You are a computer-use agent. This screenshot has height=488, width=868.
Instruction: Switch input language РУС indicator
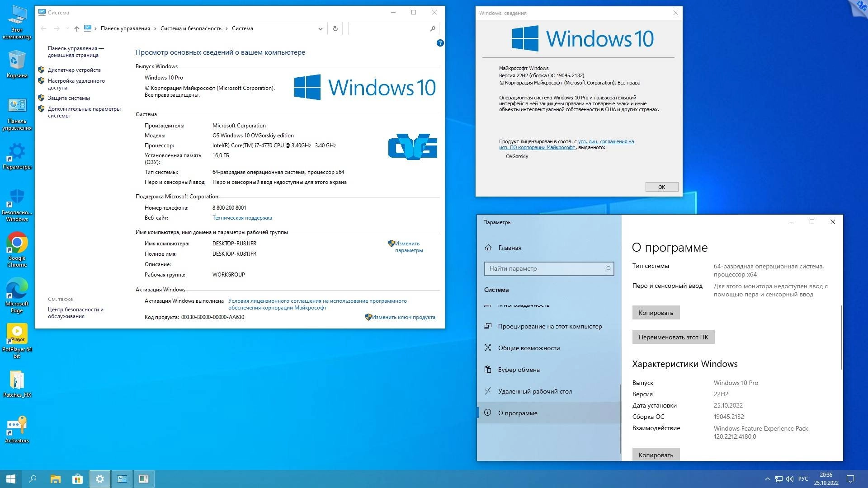point(803,479)
